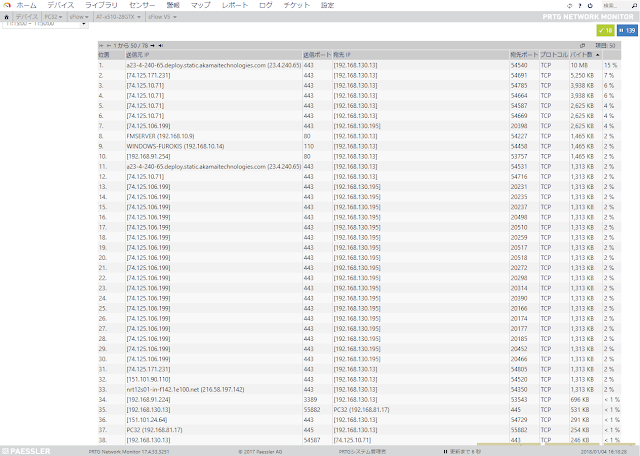The height and width of the screenshot is (456, 640).
Task: Open the 設定 menu
Action: coord(327,5)
